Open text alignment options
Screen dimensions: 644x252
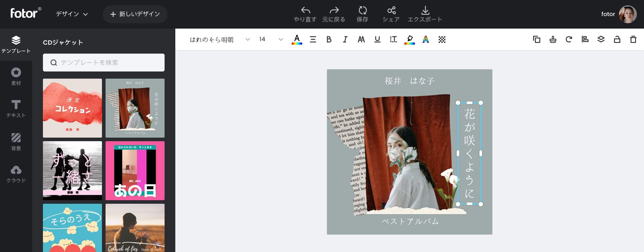313,39
